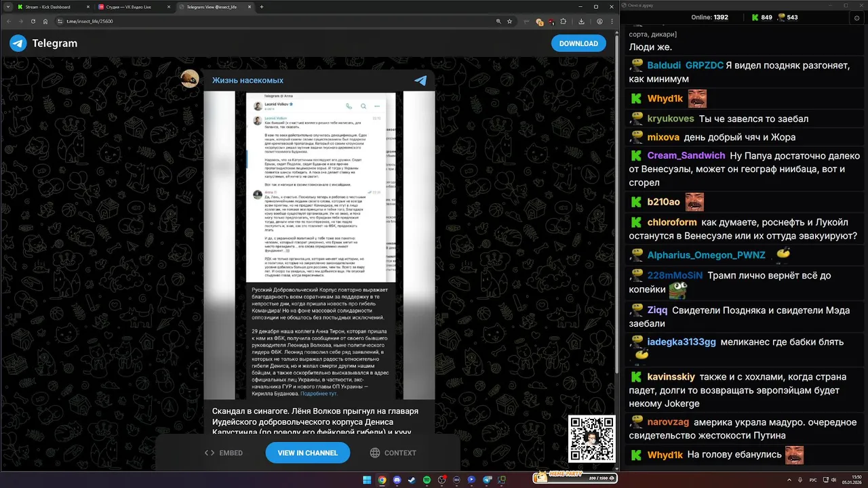This screenshot has height=488, width=868.
Task: Open the Chrome downloads icon
Action: (x=581, y=21)
